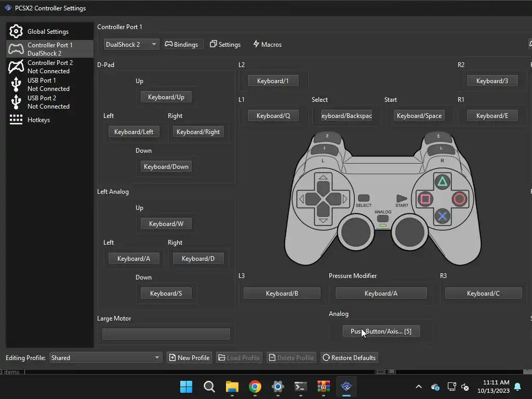Click the square button on controller image
Image resolution: width=532 pixels, height=399 pixels.
tap(425, 199)
